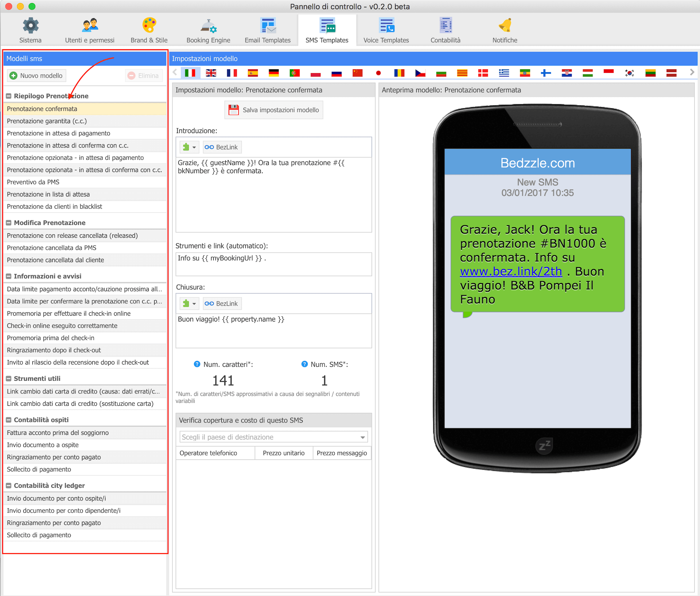Select the United Kingdom flag language
The width and height of the screenshot is (700, 596).
tap(211, 73)
